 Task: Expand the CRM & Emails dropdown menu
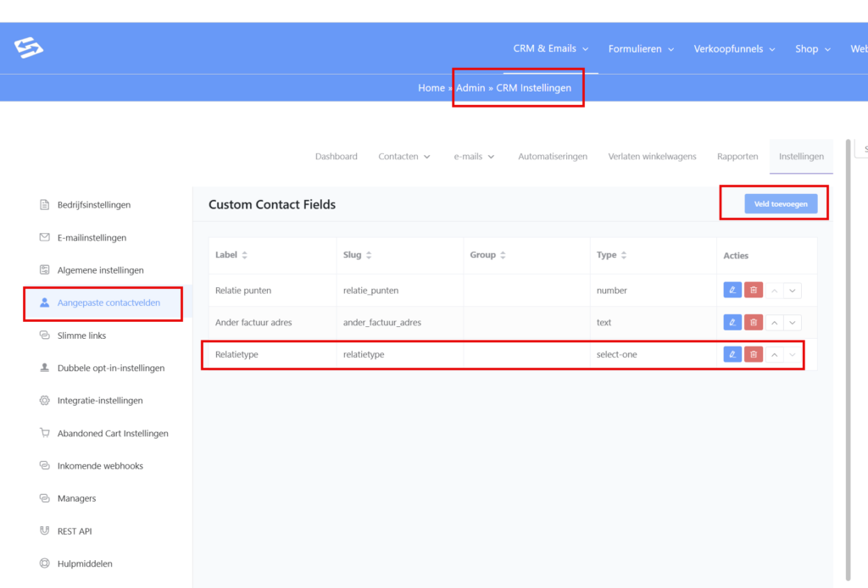tap(550, 49)
